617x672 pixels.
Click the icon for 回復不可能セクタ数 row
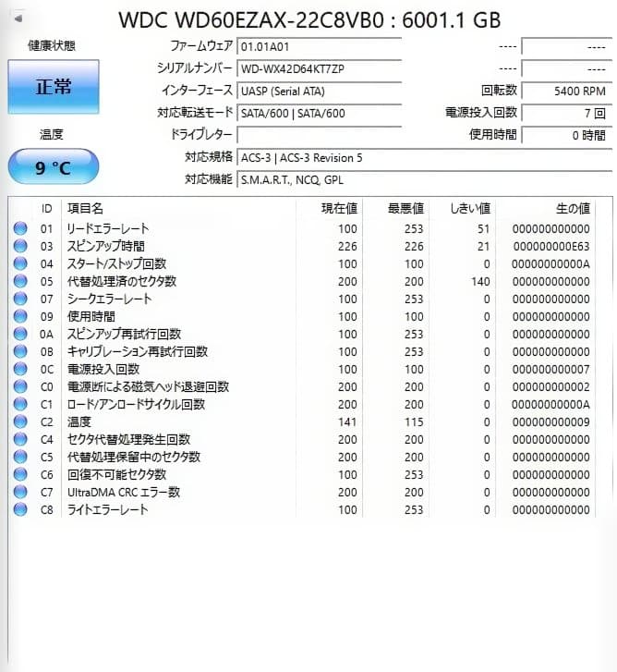pyautogui.click(x=20, y=474)
